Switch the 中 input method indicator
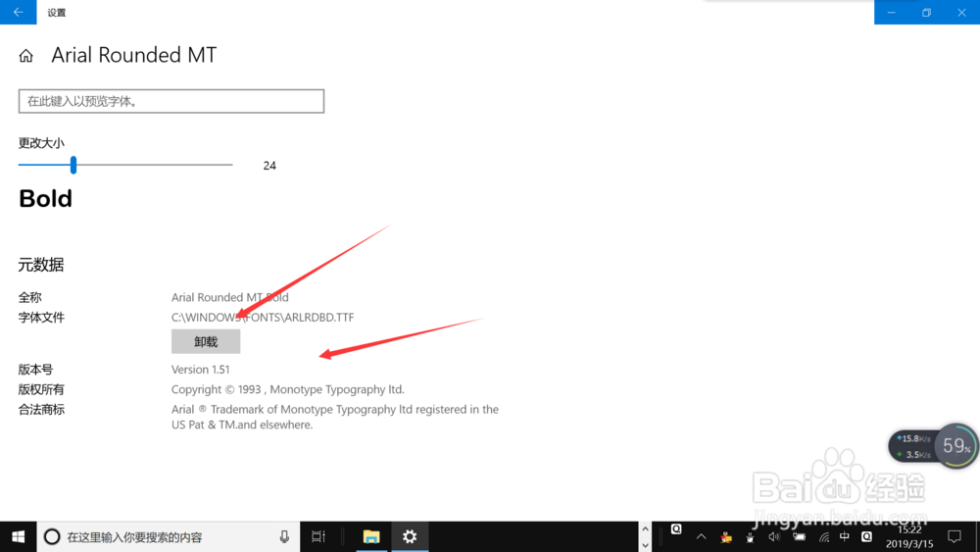This screenshot has height=552, width=980. point(845,537)
